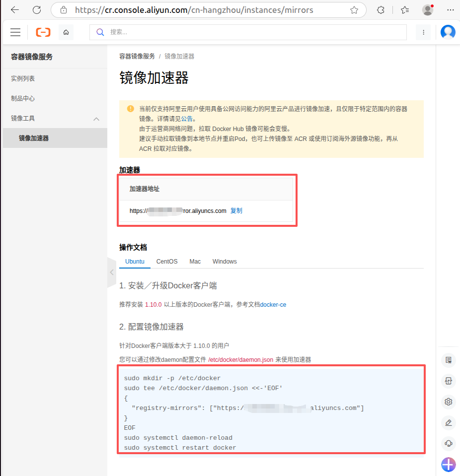Click the 加速器地址 header text

click(145, 189)
